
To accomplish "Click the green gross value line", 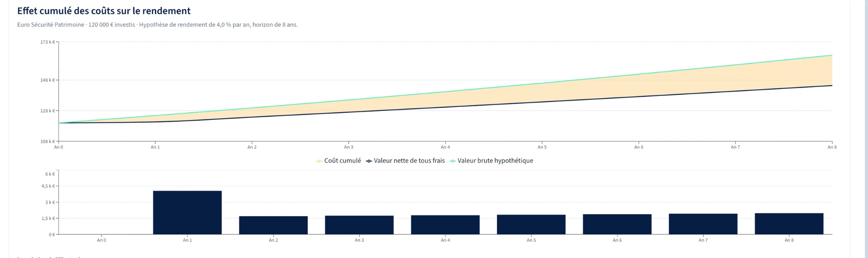I will tap(445, 92).
